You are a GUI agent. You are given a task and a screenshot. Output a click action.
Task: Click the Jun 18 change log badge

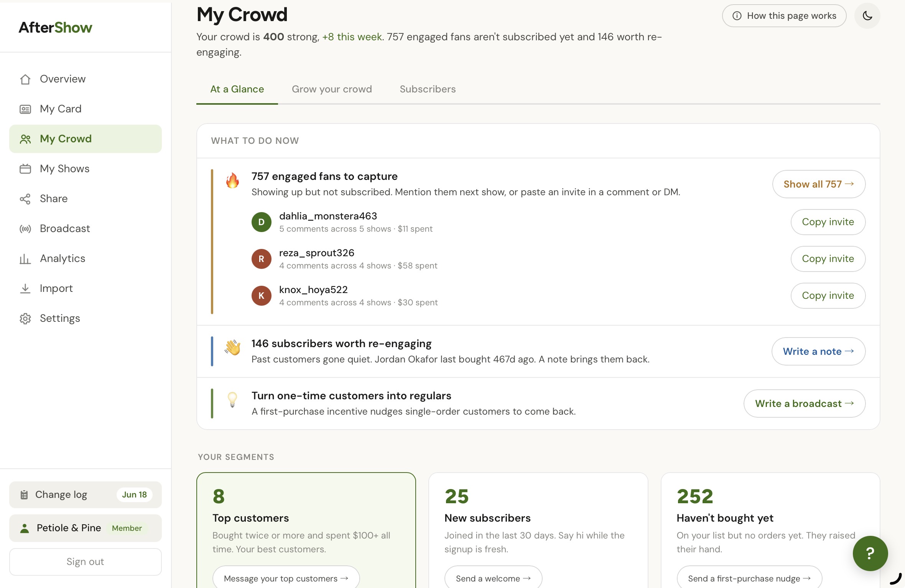pos(134,495)
